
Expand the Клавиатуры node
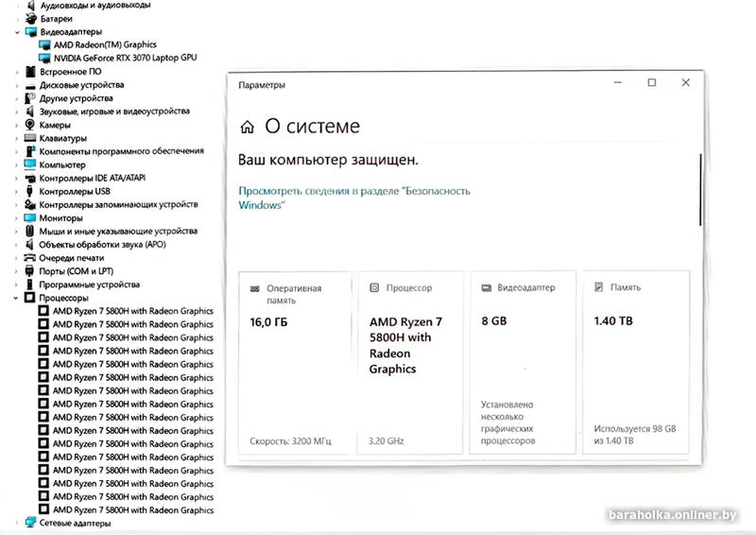coord(16,138)
